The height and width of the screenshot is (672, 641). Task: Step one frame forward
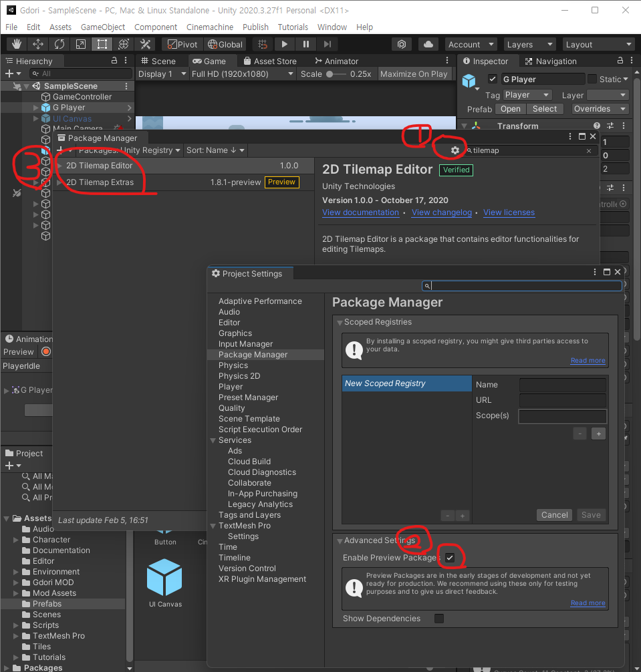coord(327,44)
